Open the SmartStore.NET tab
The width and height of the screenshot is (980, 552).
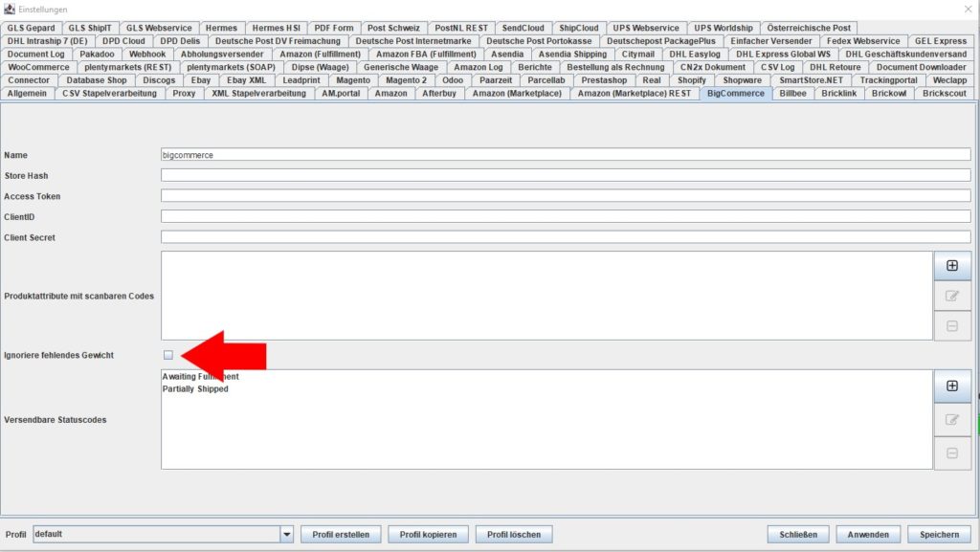(811, 80)
